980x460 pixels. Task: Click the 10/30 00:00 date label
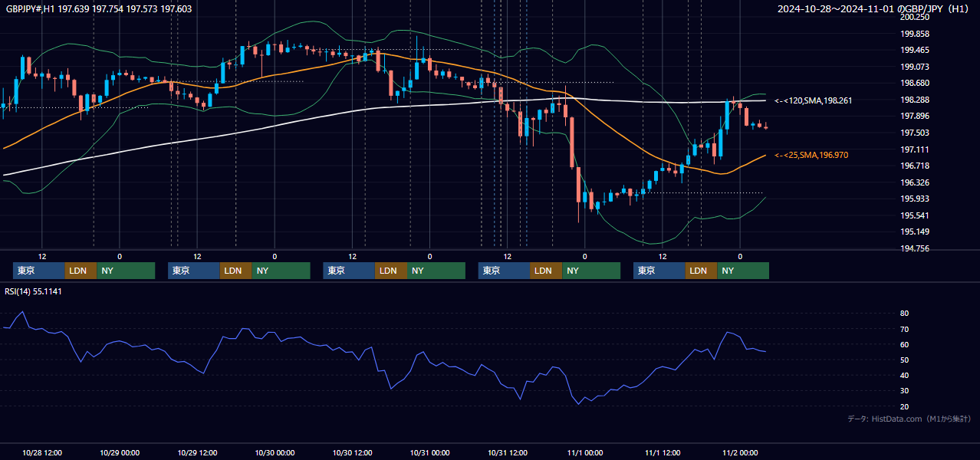[275, 452]
